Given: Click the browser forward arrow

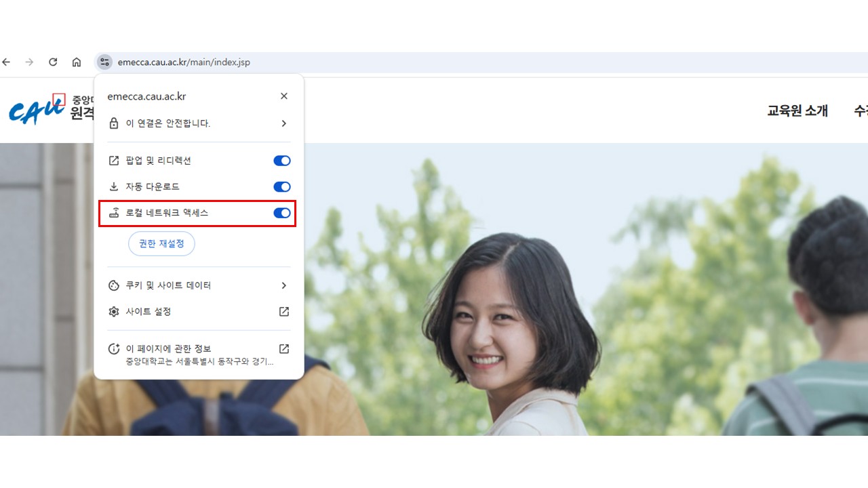Looking at the screenshot, I should [x=29, y=62].
